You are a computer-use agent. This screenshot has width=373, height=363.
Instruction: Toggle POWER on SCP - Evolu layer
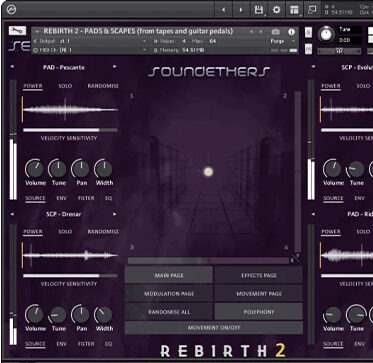pos(331,86)
